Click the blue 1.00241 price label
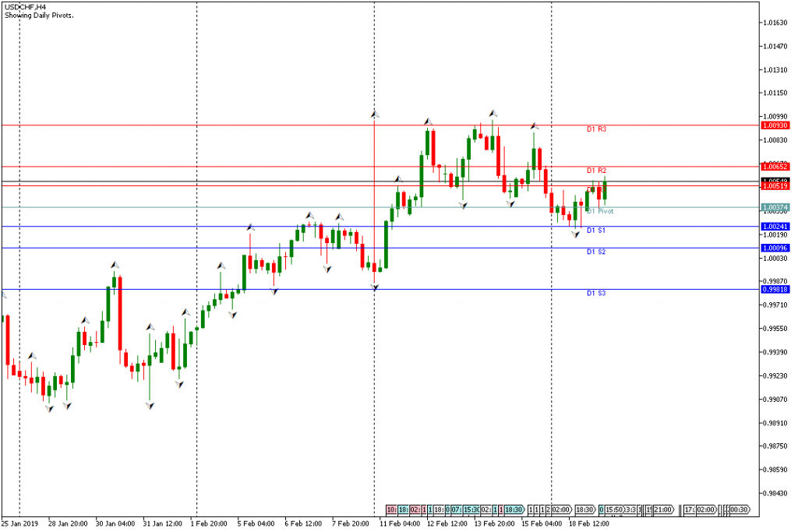798x532 pixels. pyautogui.click(x=775, y=227)
